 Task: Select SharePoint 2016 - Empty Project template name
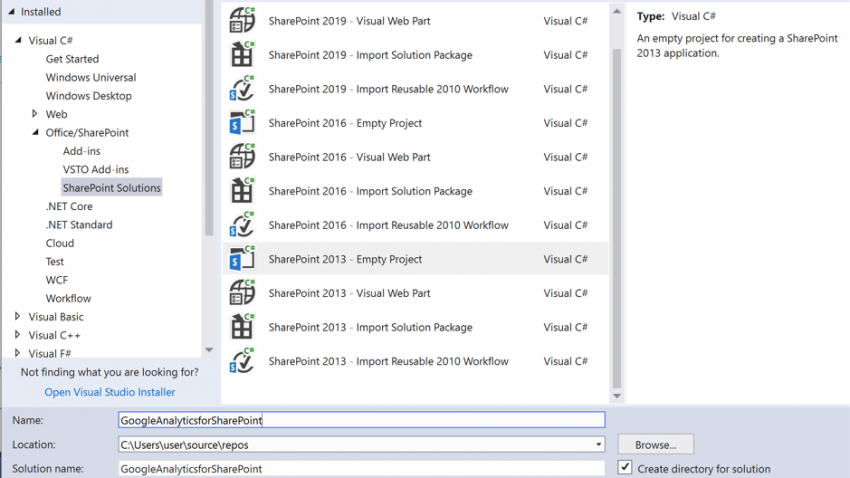(x=345, y=123)
